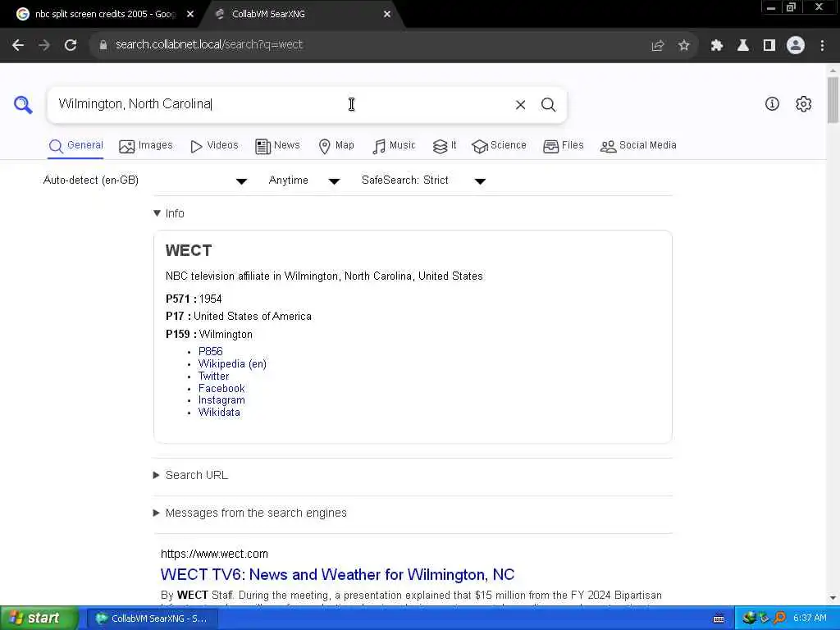Click the taskbar on-screen keyboard icon
840x630 pixels.
[x=719, y=619]
